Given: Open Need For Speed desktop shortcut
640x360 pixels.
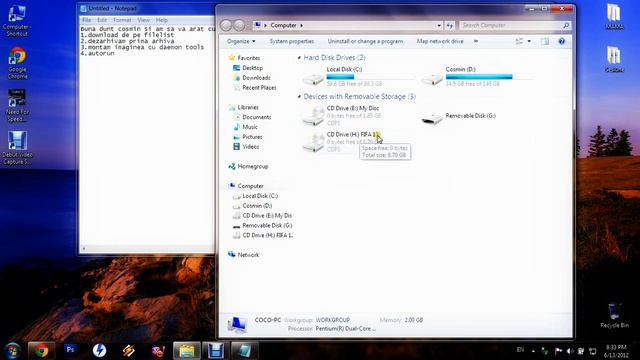Looking at the screenshot, I should [17, 105].
